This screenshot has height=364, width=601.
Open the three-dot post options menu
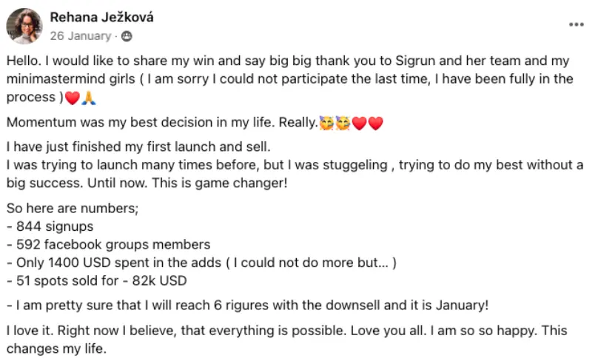pyautogui.click(x=576, y=24)
